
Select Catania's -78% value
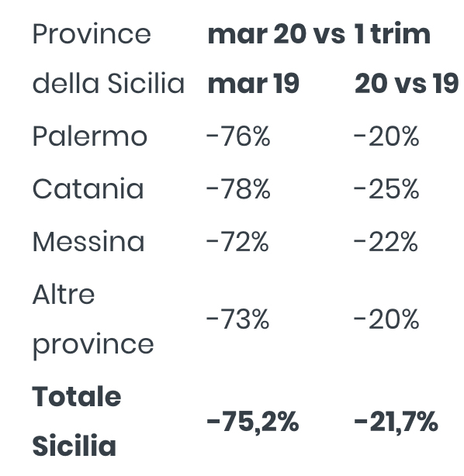point(238,189)
